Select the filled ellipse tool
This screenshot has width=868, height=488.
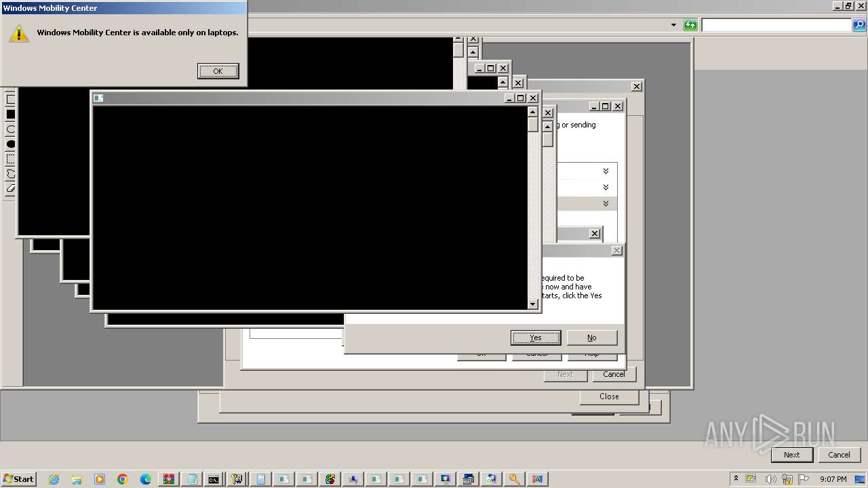click(11, 144)
